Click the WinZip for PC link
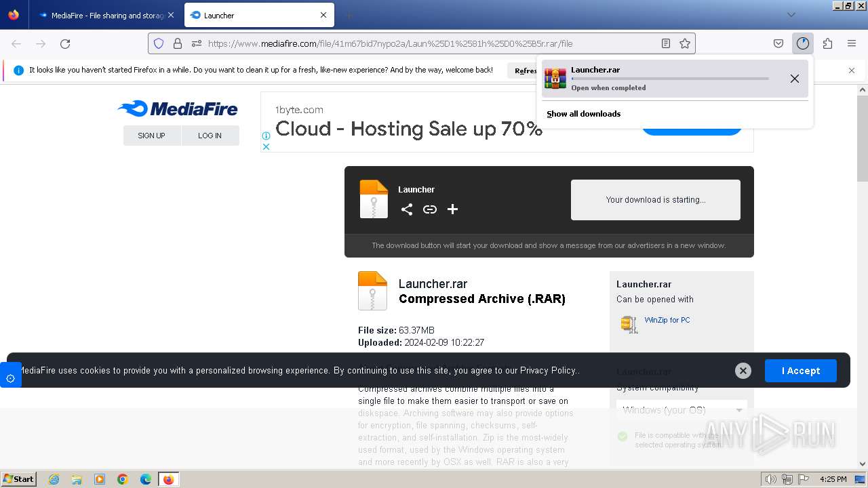 (x=667, y=320)
